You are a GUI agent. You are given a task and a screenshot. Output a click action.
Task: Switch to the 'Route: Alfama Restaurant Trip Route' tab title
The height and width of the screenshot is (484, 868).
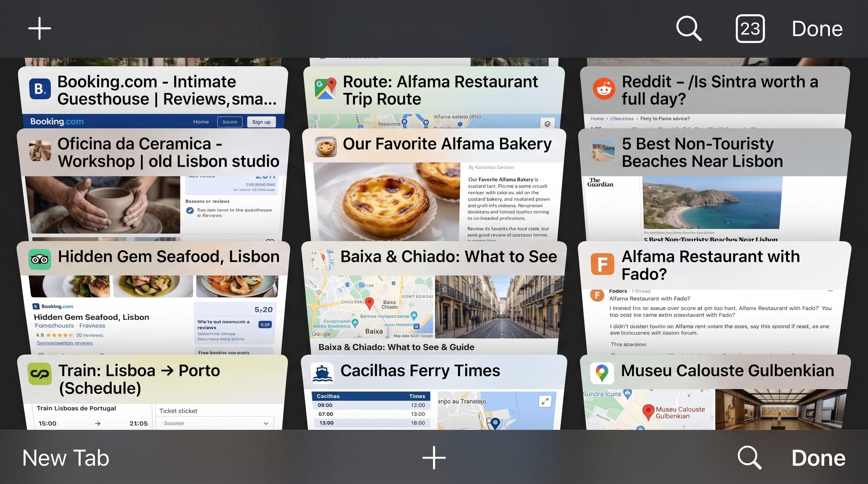click(x=440, y=90)
